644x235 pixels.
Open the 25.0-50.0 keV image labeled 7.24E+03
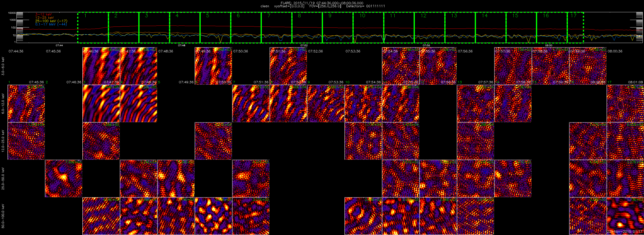(139, 178)
